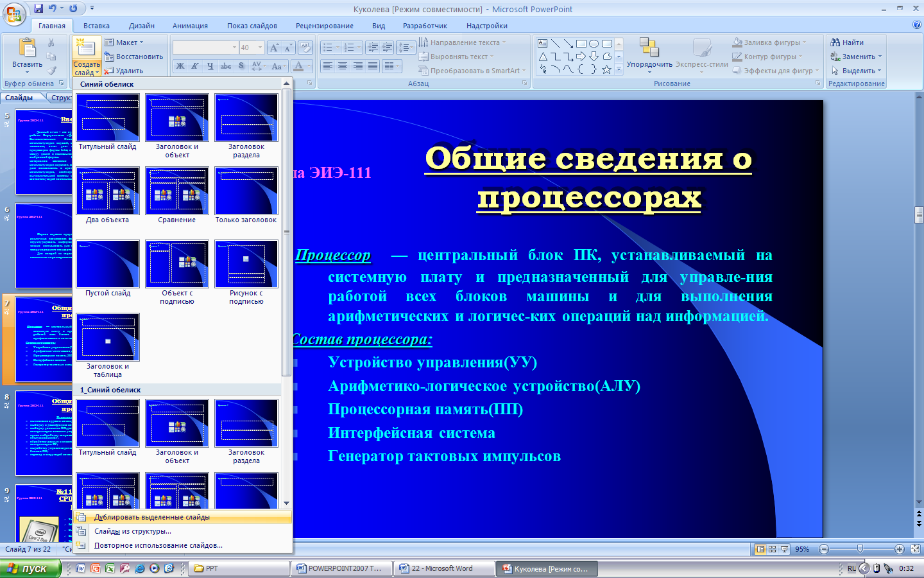Screen dimensions: 924x578
Task: Pick the Заголовок и таблица layout
Action: tap(108, 346)
